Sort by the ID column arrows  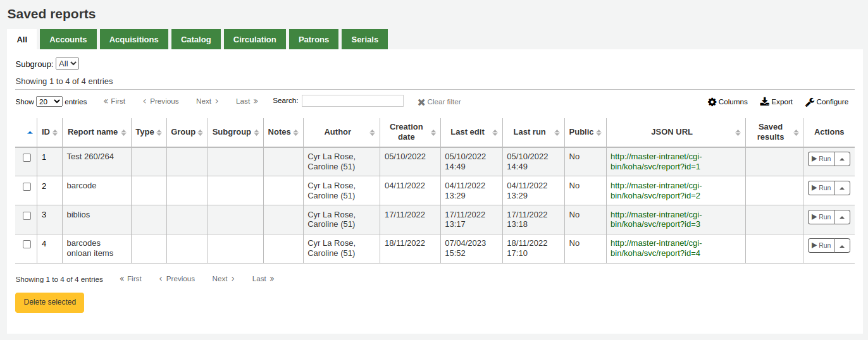[x=54, y=133]
